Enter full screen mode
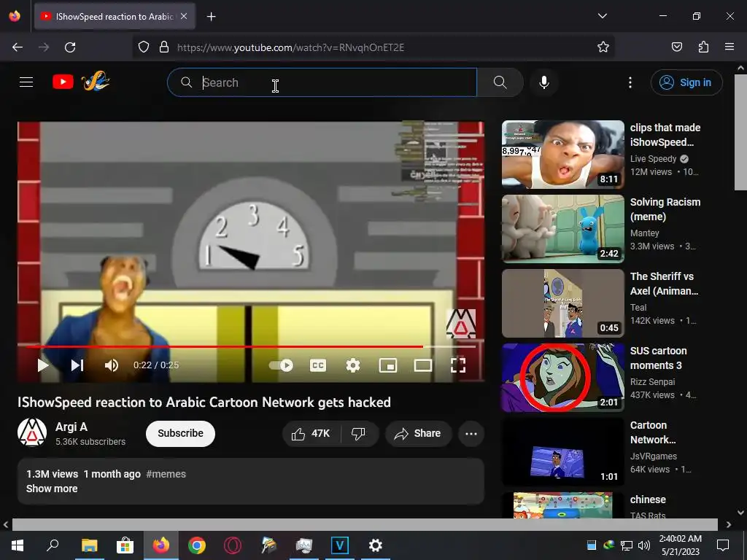Viewport: 747px width, 560px height. click(x=458, y=365)
